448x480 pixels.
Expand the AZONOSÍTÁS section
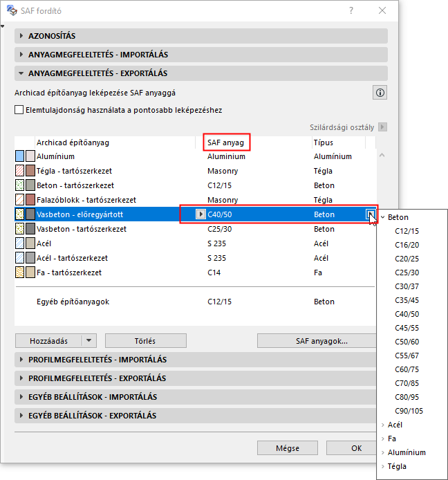point(201,36)
